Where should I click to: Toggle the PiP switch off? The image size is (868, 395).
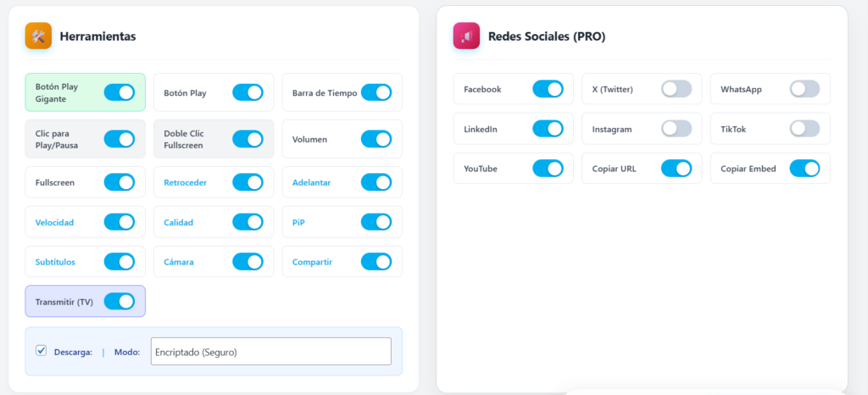376,222
